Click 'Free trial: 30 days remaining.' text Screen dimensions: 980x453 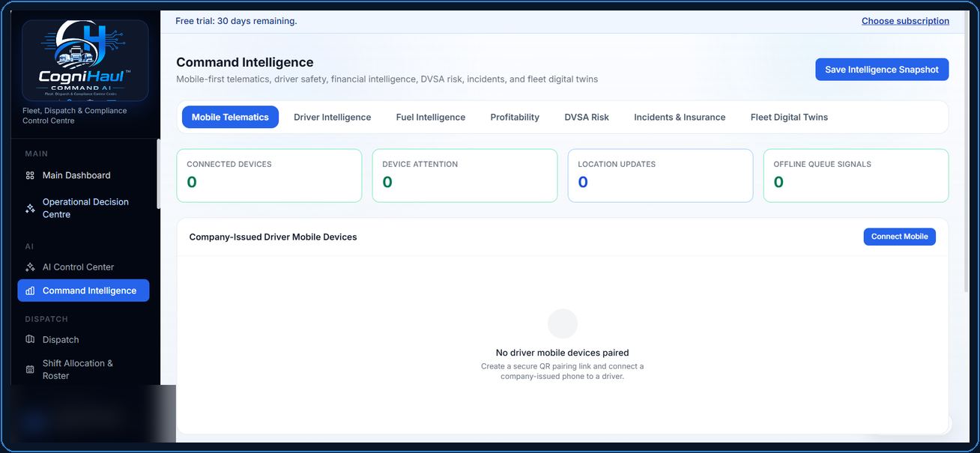236,21
